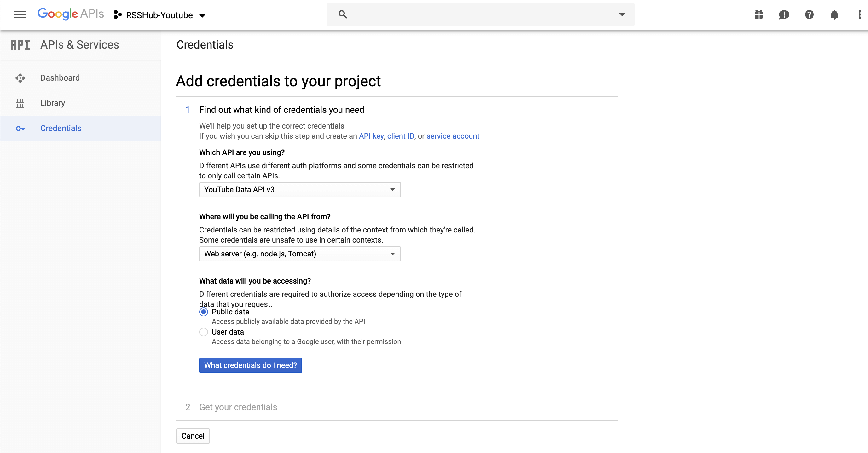Screen dimensions: 868x453
Task: Click the Credentials key icon
Action: pyautogui.click(x=20, y=129)
